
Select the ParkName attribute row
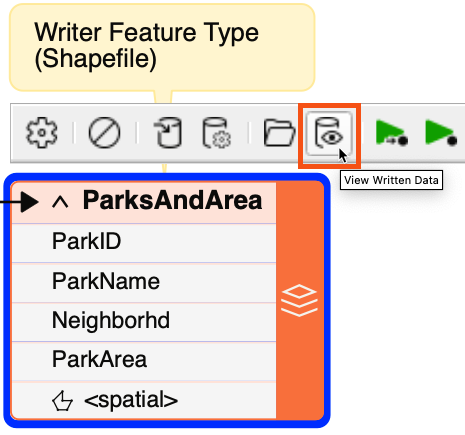144,283
